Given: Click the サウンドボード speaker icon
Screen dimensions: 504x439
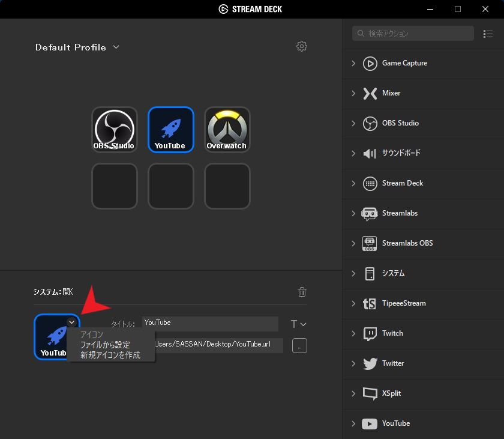Looking at the screenshot, I should click(370, 153).
